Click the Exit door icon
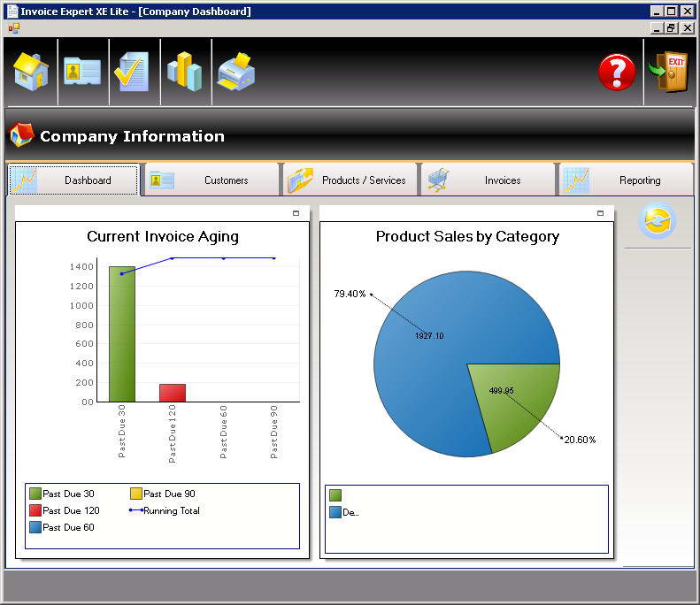 [668, 72]
